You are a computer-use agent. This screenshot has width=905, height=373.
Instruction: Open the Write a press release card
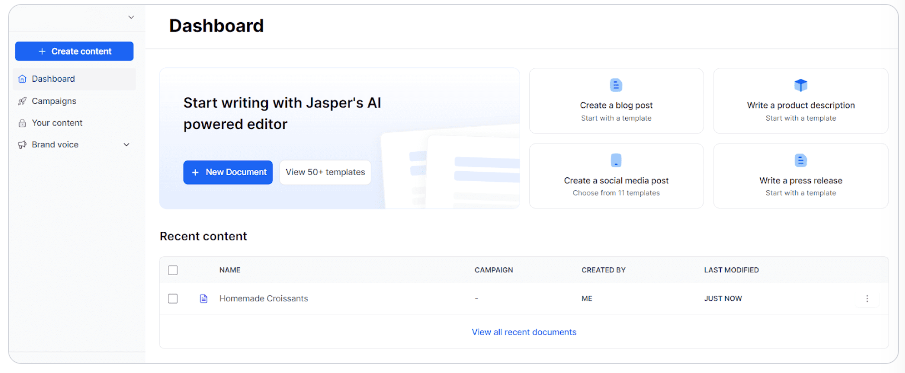801,176
